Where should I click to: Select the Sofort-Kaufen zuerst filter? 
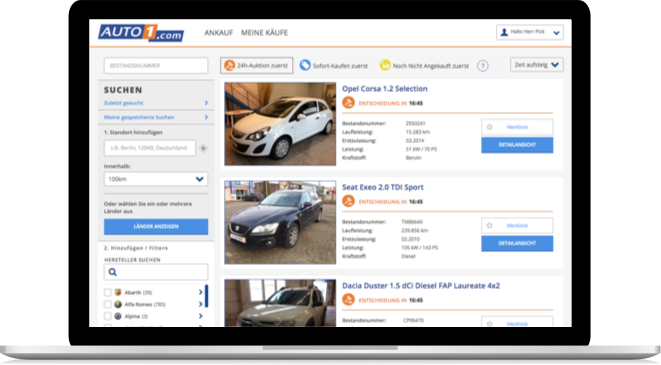click(334, 66)
